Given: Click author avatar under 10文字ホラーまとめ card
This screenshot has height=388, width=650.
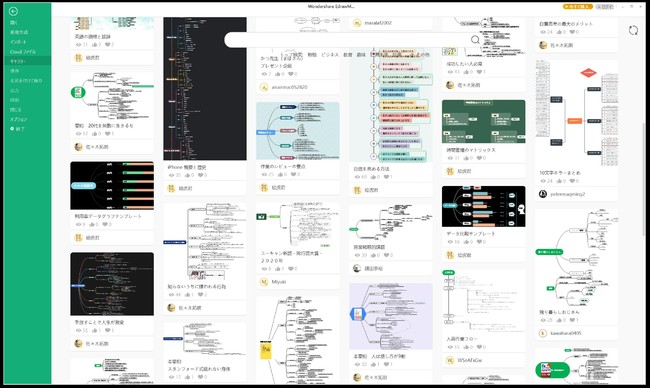Looking at the screenshot, I should pos(543,194).
